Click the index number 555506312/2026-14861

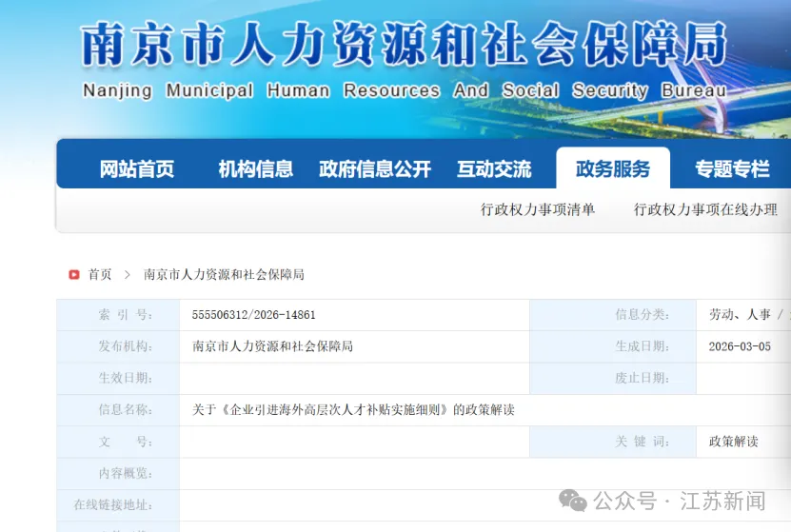[x=253, y=315]
